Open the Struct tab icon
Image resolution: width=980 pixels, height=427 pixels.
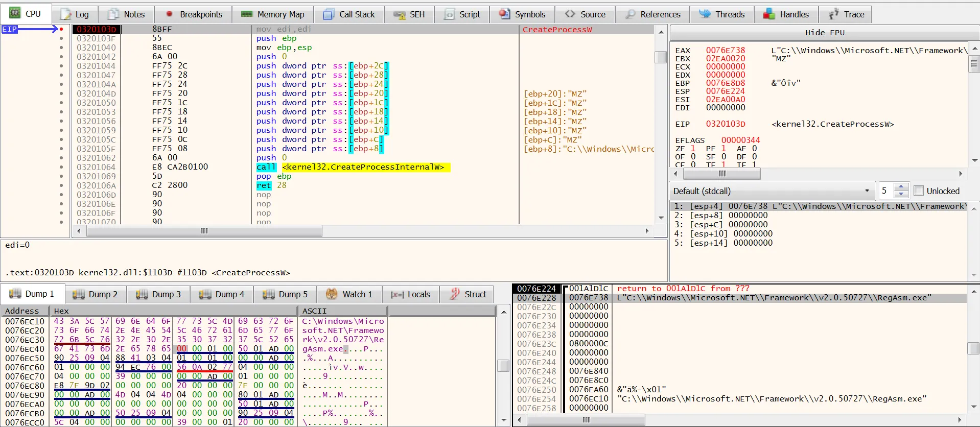(454, 294)
